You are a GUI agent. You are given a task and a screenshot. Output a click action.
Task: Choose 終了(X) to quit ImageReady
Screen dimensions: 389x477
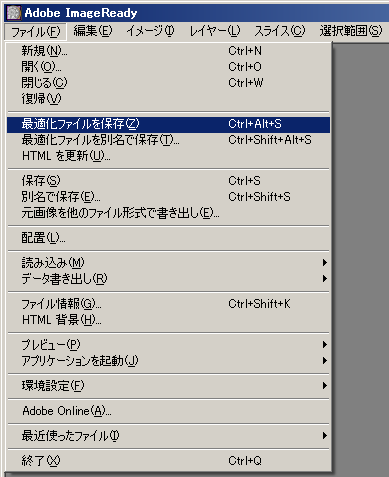(x=168, y=461)
